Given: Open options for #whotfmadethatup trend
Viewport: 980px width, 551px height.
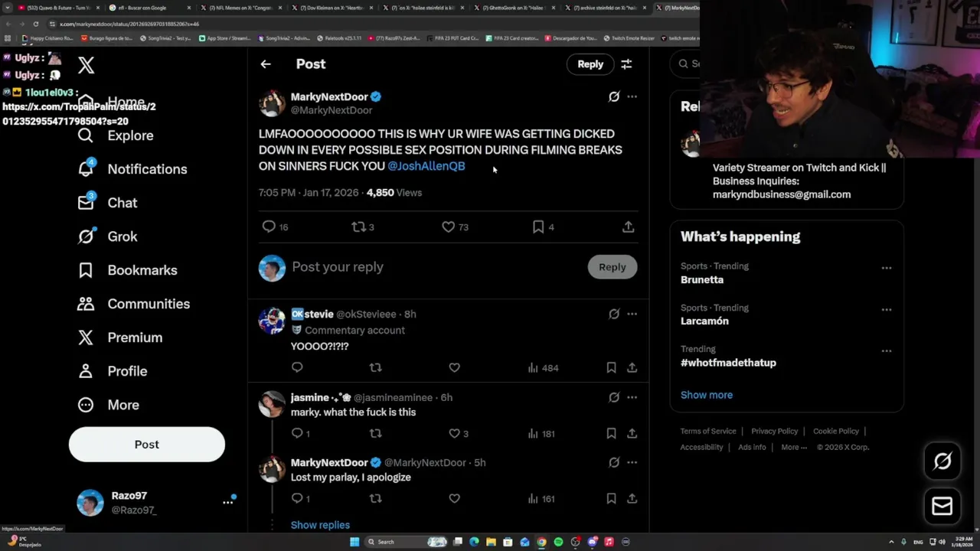Looking at the screenshot, I should pyautogui.click(x=886, y=351).
